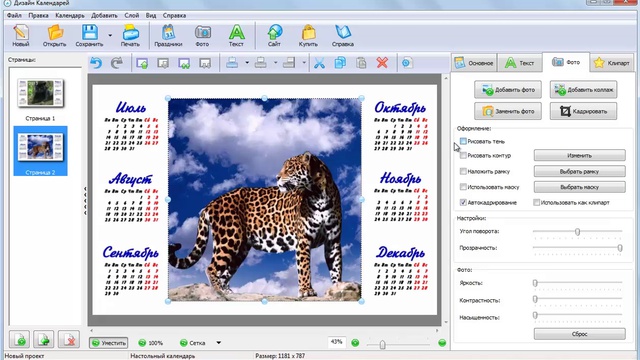Click the layer icon with double green arrows
The height and width of the screenshot is (360, 640).
click(x=184, y=63)
